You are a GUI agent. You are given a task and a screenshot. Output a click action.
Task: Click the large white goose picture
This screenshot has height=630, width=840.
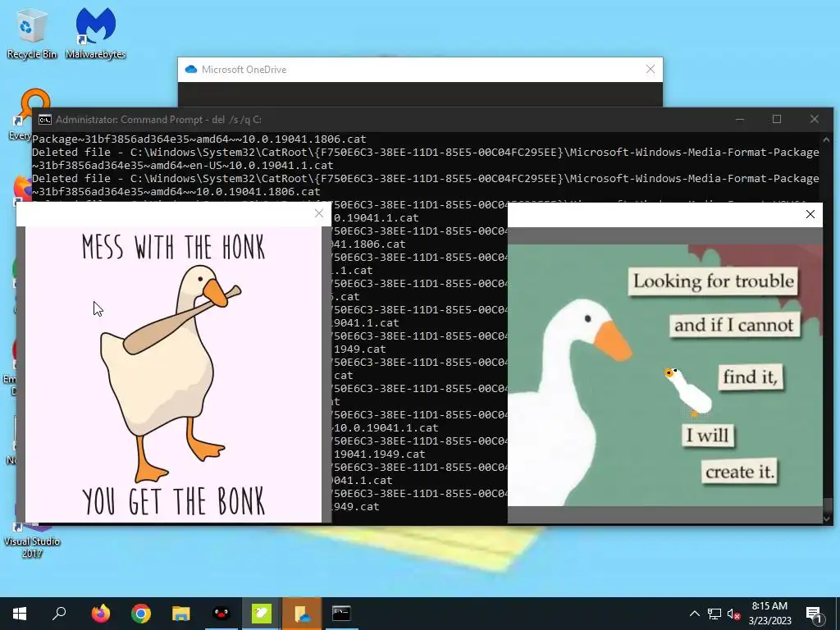pos(568,402)
